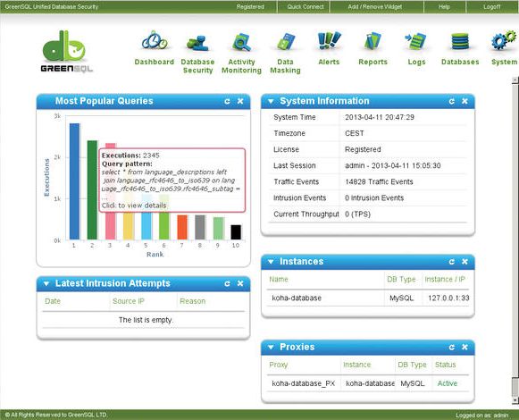
Task: Close System Information widget
Action: click(x=465, y=101)
